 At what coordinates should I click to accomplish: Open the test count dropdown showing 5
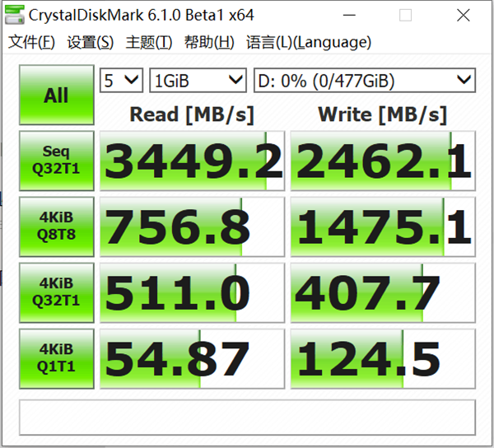coord(121,81)
